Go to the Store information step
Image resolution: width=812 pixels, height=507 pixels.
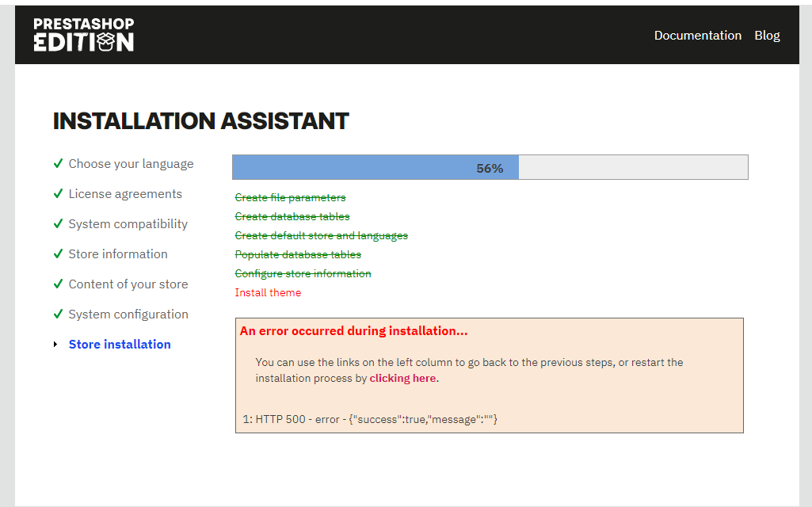(118, 254)
